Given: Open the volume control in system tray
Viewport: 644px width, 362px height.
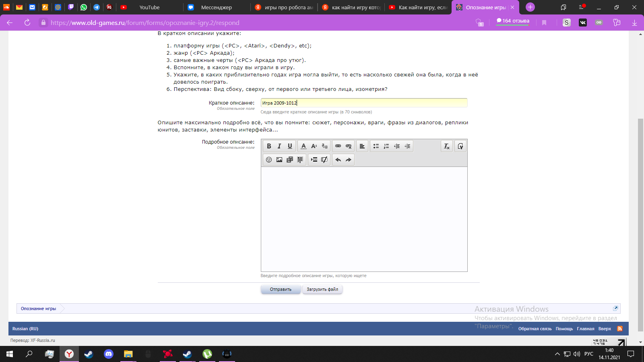Looking at the screenshot, I should (577, 354).
